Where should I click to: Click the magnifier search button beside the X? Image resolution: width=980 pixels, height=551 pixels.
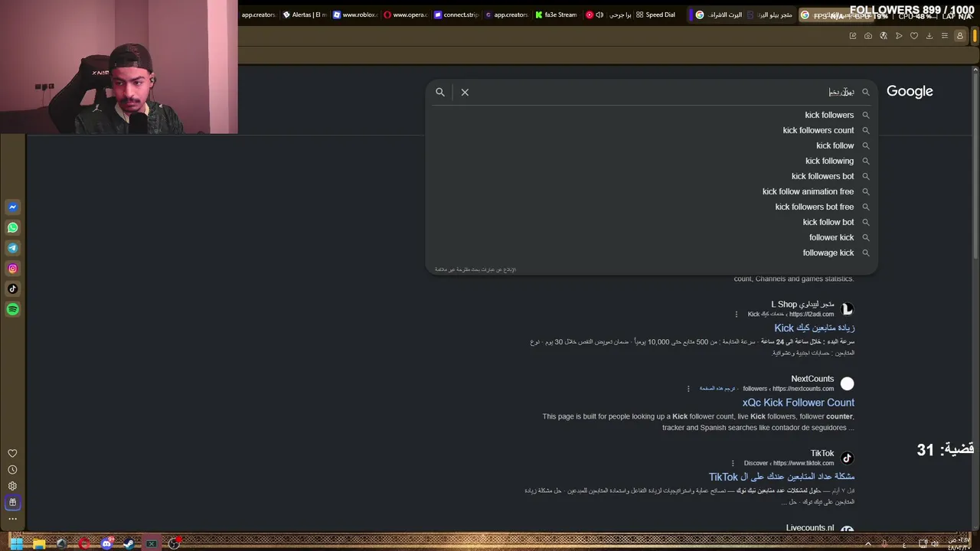(440, 92)
